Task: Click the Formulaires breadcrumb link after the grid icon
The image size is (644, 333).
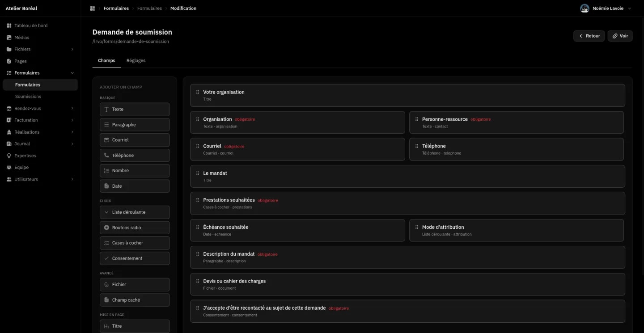Action: tap(116, 8)
